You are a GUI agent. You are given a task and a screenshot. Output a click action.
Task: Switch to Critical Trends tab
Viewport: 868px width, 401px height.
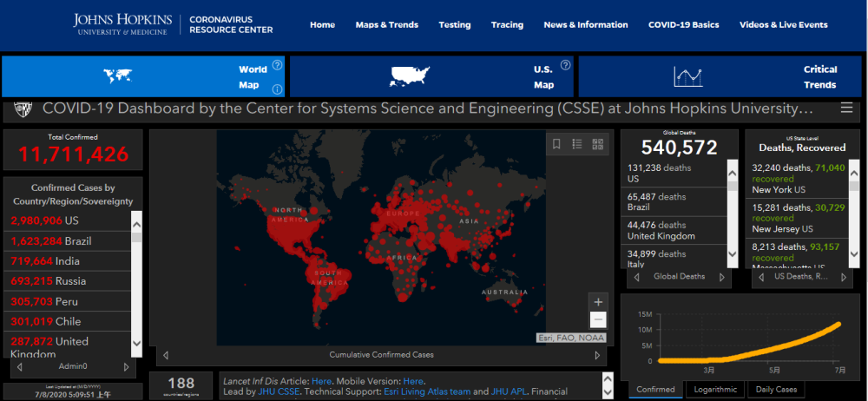tap(720, 76)
